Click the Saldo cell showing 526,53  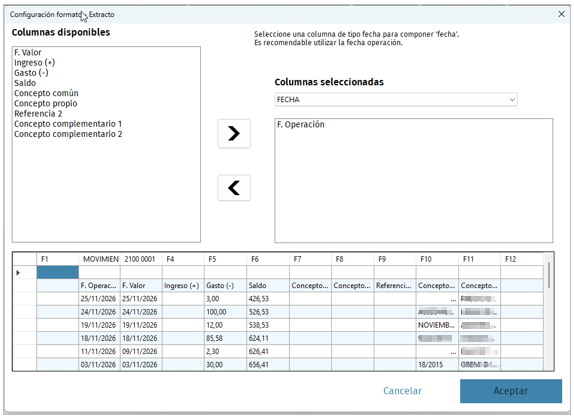pos(268,312)
